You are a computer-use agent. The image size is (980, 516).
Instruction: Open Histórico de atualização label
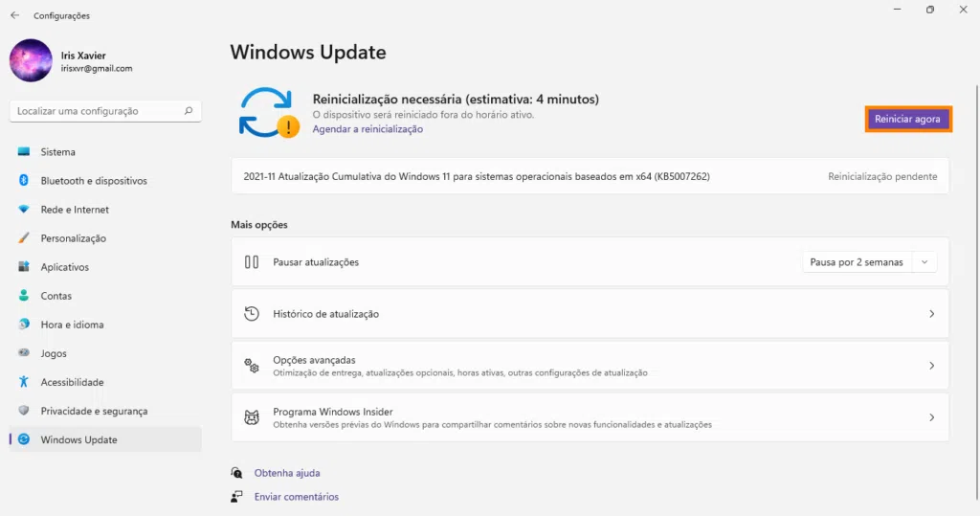pos(325,314)
